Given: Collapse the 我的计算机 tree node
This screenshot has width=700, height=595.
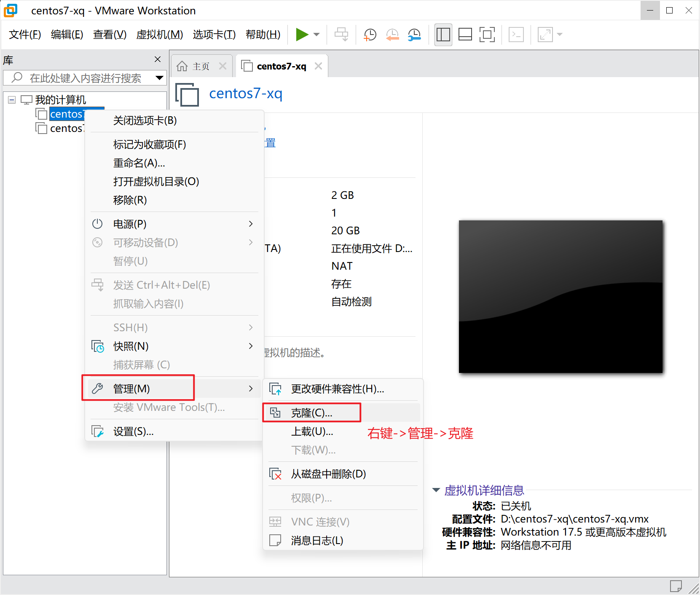Looking at the screenshot, I should point(12,100).
